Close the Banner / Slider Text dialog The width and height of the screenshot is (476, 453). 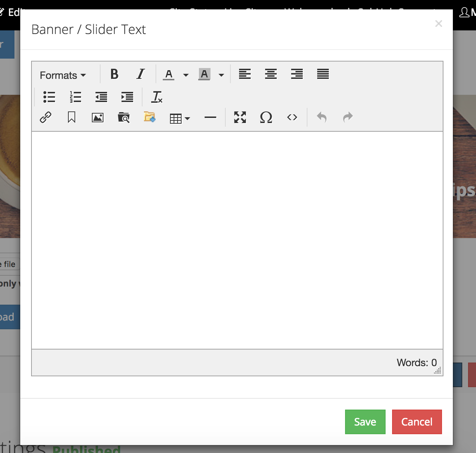(x=439, y=24)
